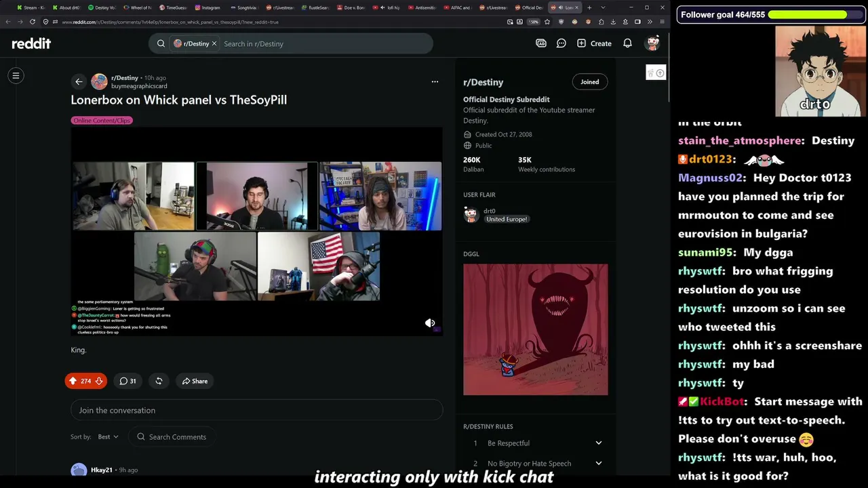Click the r/Destiny sidebar community title
This screenshot has width=868, height=488.
point(484,82)
